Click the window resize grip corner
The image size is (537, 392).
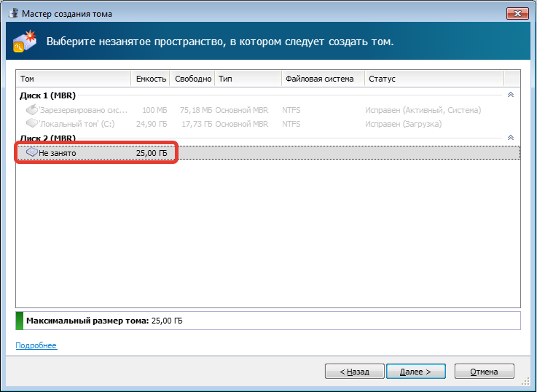pyautogui.click(x=525, y=381)
